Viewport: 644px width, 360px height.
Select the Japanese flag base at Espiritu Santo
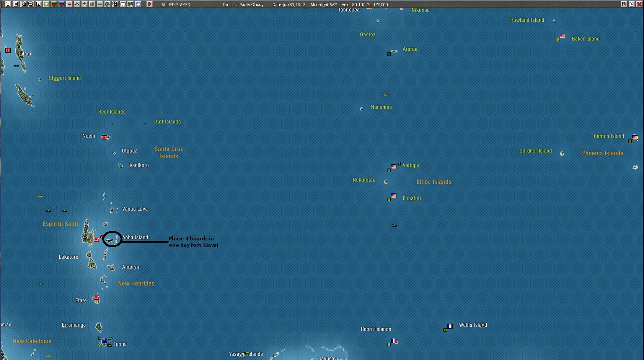[96, 239]
